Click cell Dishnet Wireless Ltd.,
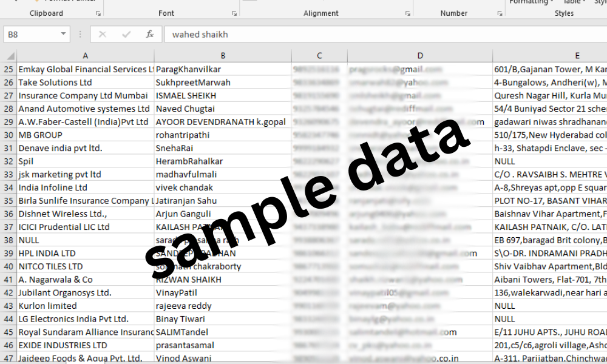607x364 pixels. [x=85, y=214]
